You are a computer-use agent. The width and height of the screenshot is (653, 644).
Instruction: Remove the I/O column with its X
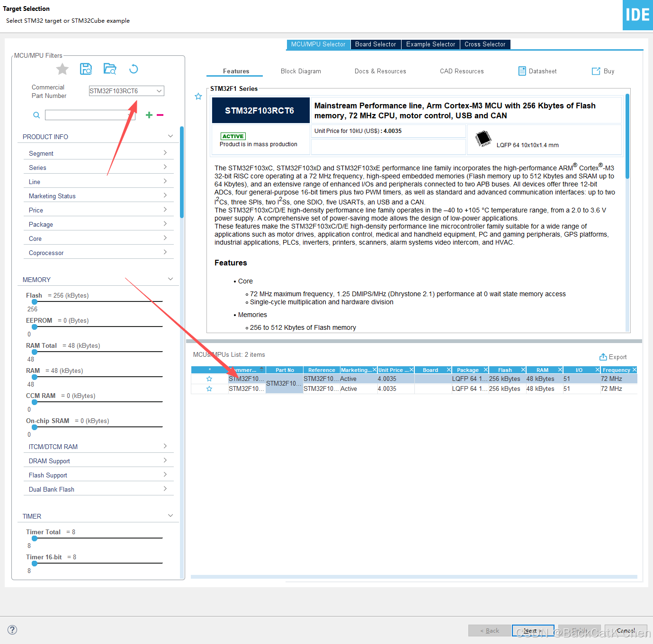tap(598, 370)
